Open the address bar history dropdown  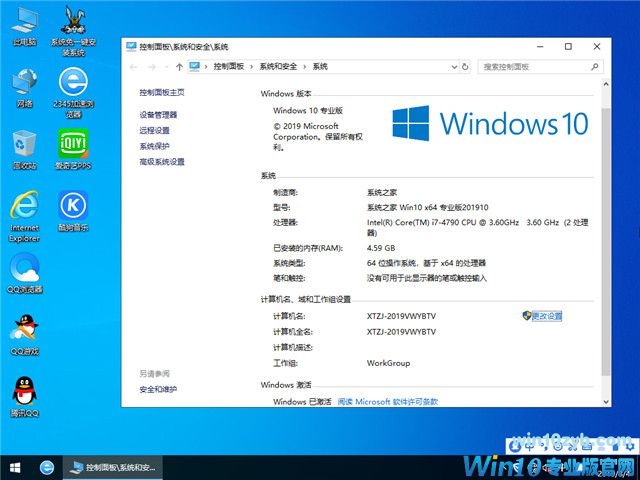coord(454,67)
